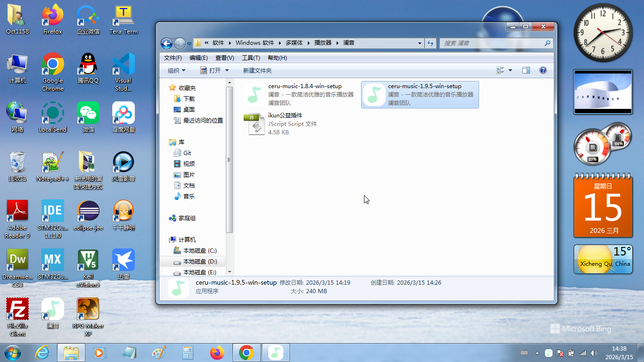The width and height of the screenshot is (644, 362).
Task: Open the 组织 dropdown menu
Action: click(x=176, y=70)
